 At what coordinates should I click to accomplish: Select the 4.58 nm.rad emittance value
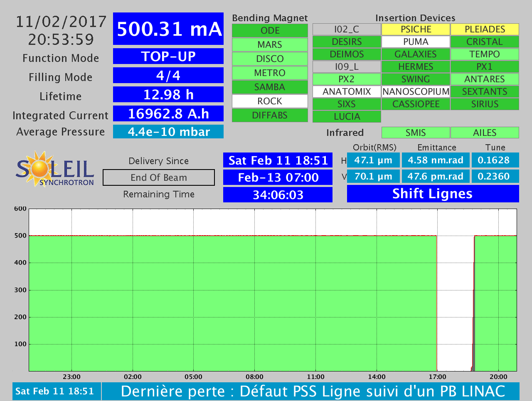[436, 160]
